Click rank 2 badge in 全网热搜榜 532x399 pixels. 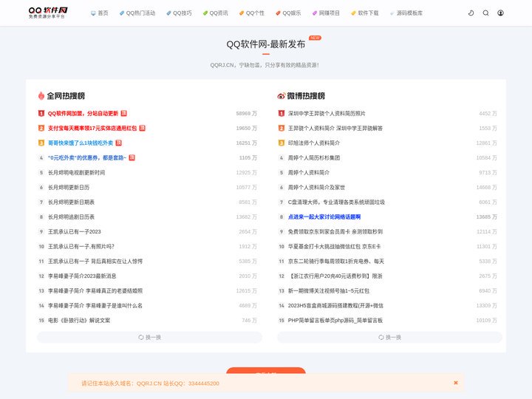coord(41,128)
